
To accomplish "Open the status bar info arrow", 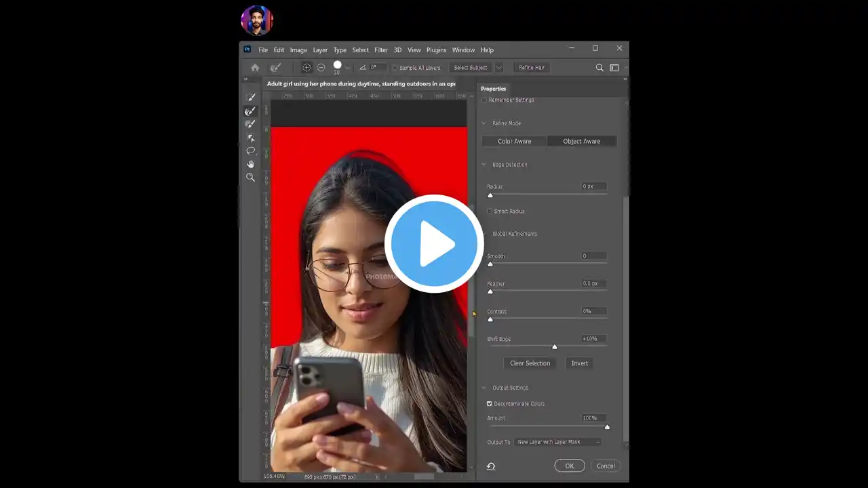I will [377, 477].
